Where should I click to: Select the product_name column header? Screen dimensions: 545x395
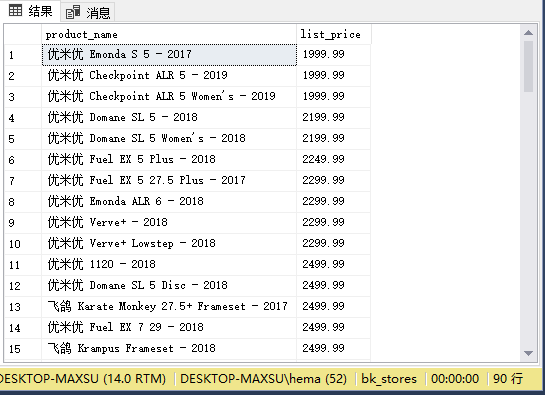(x=169, y=34)
